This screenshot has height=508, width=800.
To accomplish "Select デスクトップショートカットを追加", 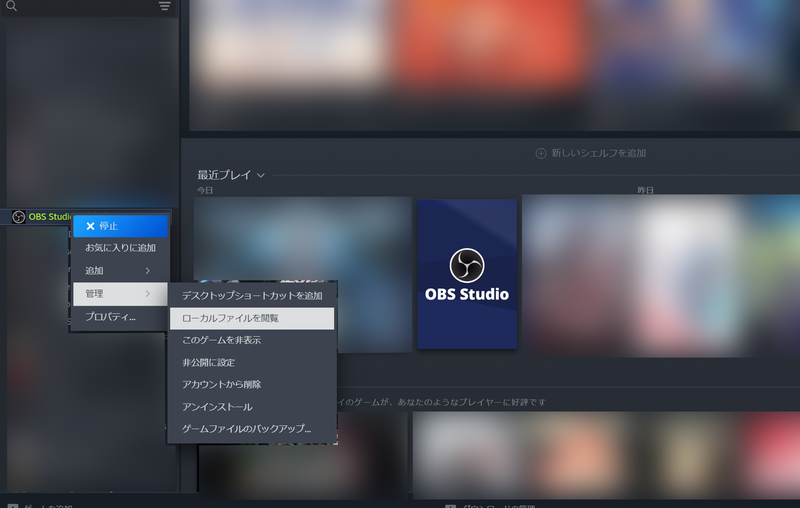I will pos(252,296).
